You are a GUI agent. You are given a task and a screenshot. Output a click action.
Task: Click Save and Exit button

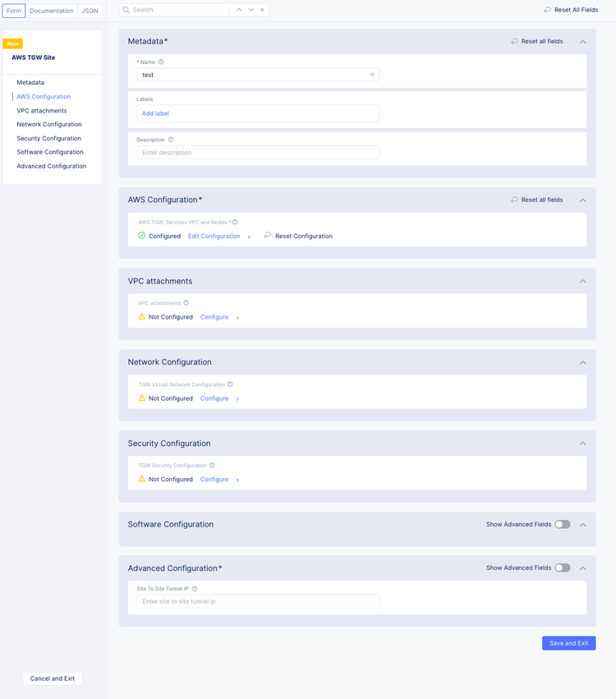568,643
